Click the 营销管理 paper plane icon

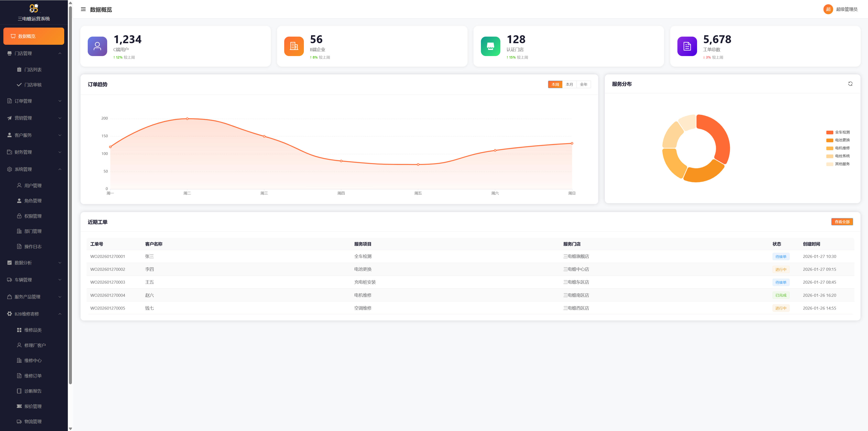9,118
